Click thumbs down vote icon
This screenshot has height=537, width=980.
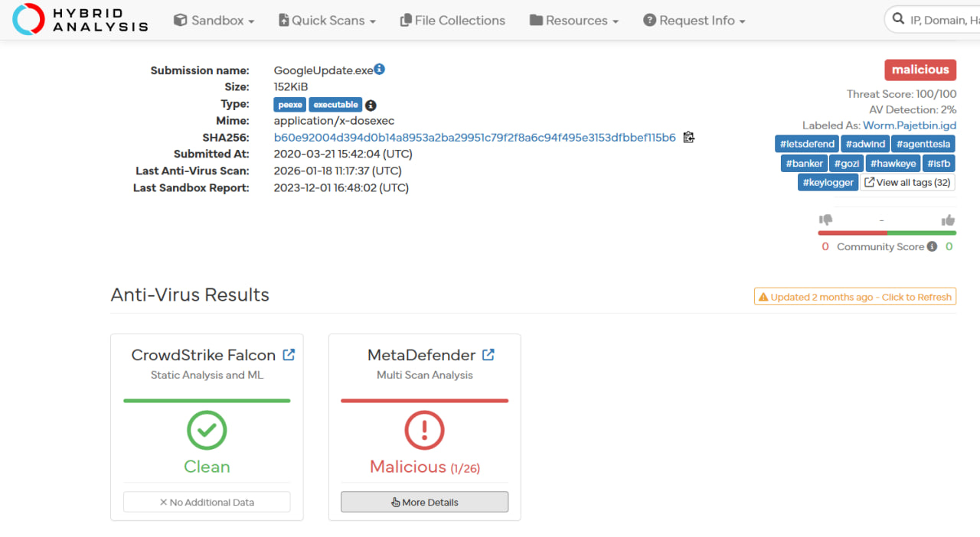(x=825, y=220)
